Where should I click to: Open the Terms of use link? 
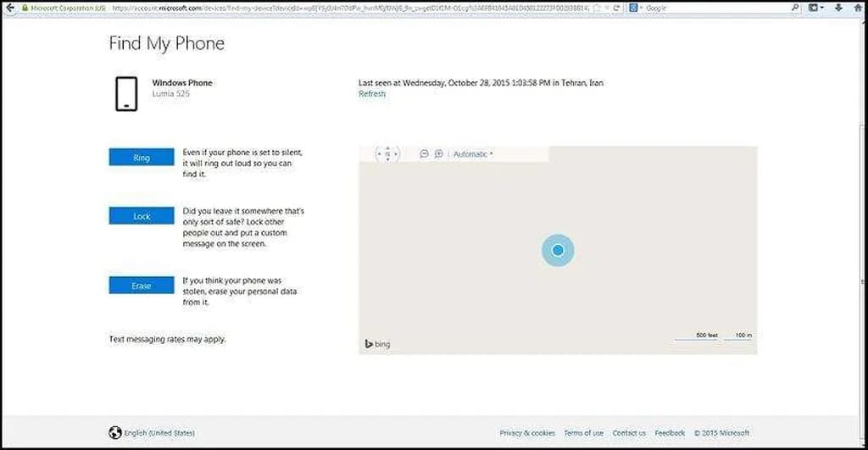583,433
